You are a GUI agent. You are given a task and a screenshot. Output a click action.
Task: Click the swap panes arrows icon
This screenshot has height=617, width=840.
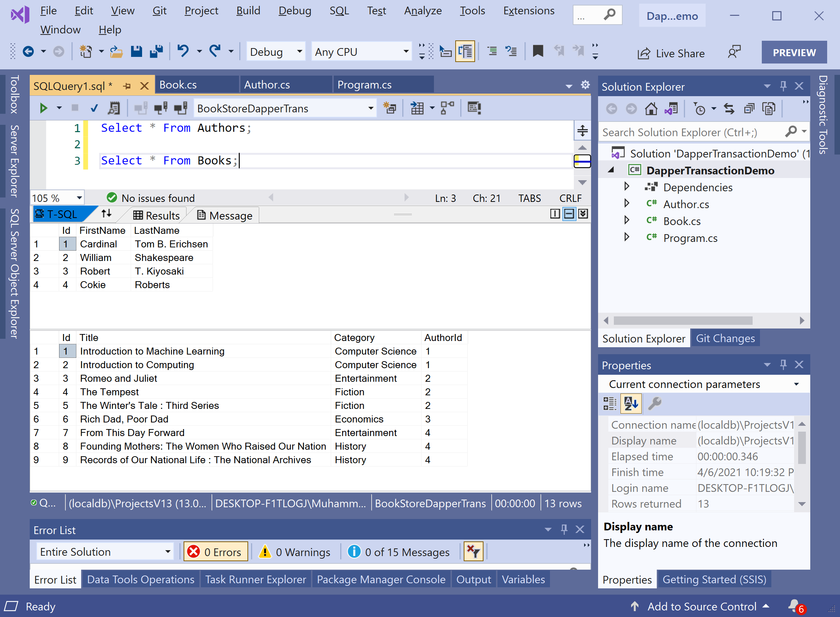click(x=106, y=214)
